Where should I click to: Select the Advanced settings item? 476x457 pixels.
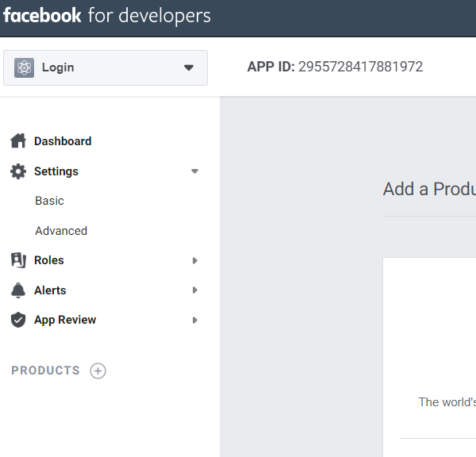pyautogui.click(x=61, y=231)
